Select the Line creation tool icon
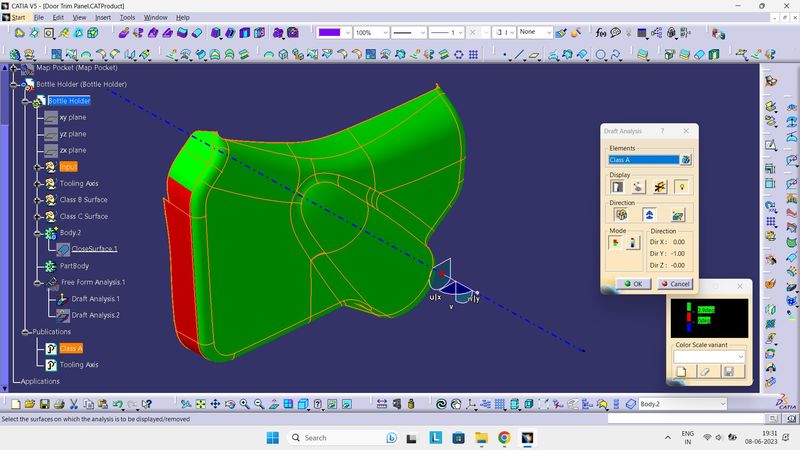The image size is (800, 450). click(519, 54)
